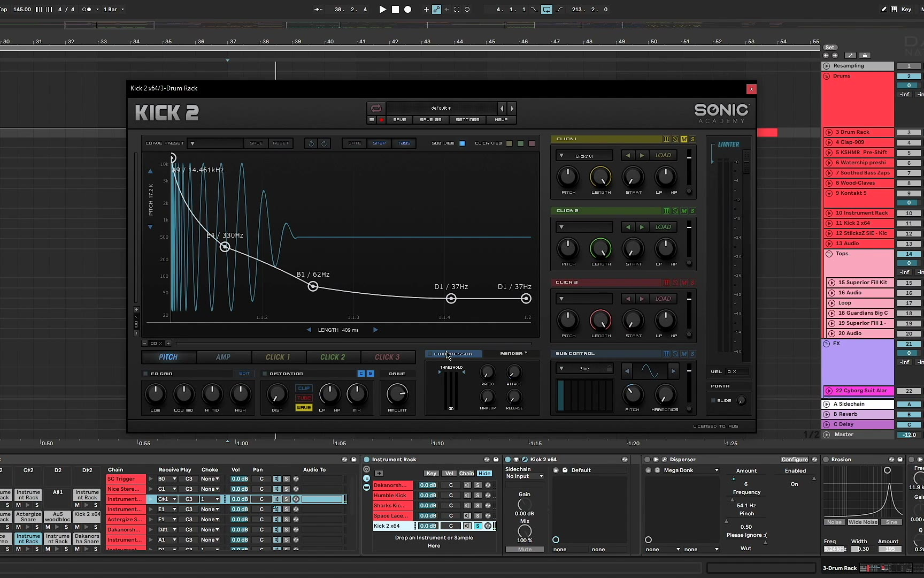Viewport: 924px width, 578px height.
Task: Open the Curve Preset dropdown
Action: (x=215, y=143)
